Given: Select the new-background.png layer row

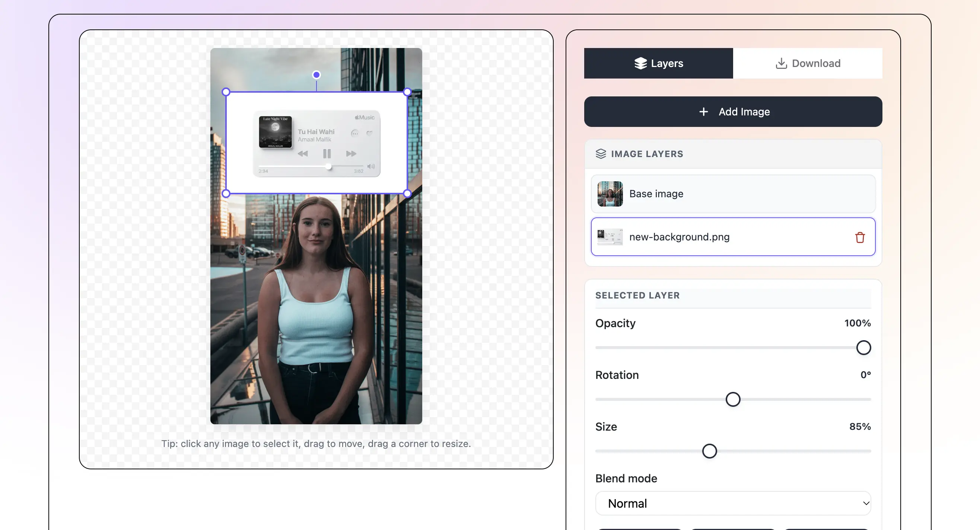Looking at the screenshot, I should (733, 237).
